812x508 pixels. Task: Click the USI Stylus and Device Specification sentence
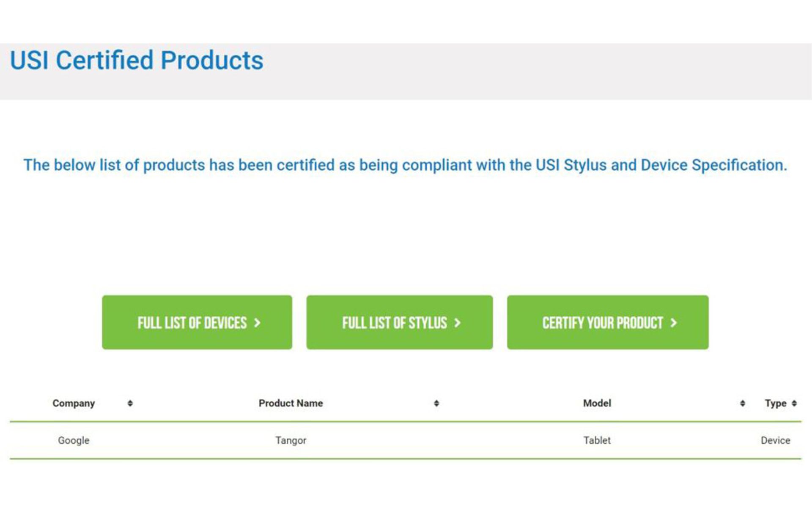point(405,165)
